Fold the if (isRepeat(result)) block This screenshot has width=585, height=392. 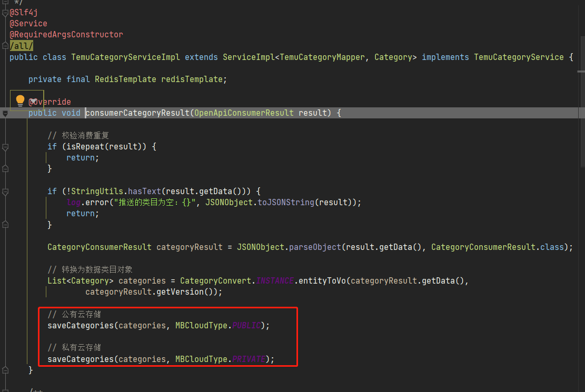point(5,147)
